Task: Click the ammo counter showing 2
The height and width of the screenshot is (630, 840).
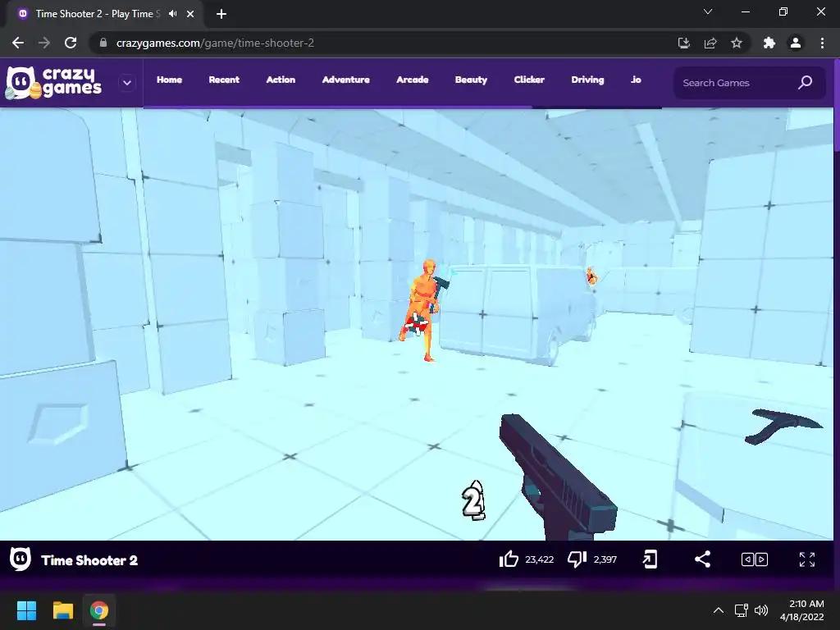Action: [473, 500]
